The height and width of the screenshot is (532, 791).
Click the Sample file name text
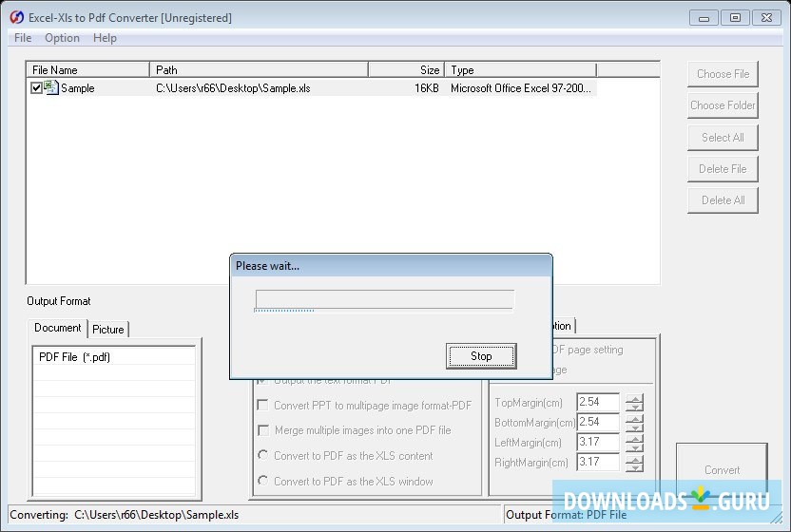[78, 88]
